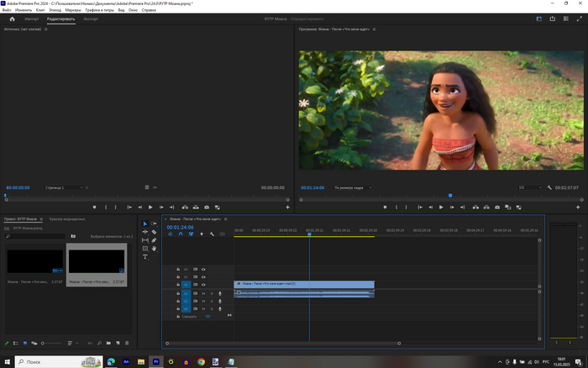Image resolution: width=588 pixels, height=368 pixels.
Task: Select the highlighted Моана clip thumbnail
Action: [97, 265]
